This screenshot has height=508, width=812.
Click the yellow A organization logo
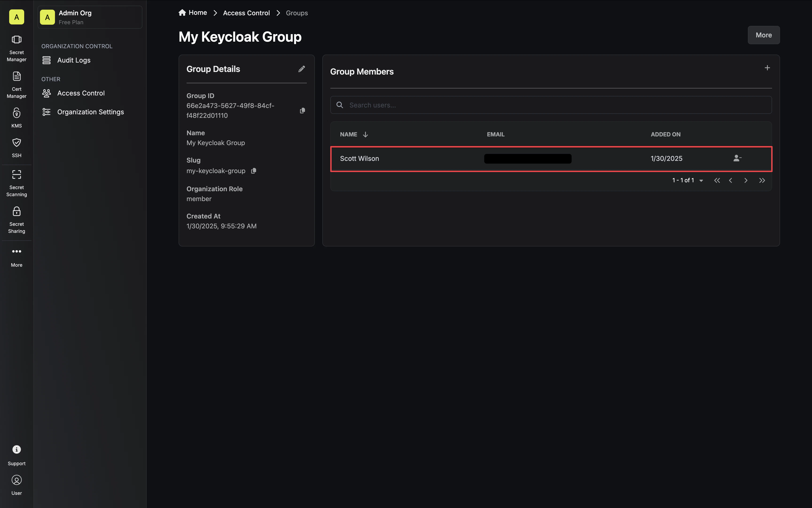coord(16,17)
